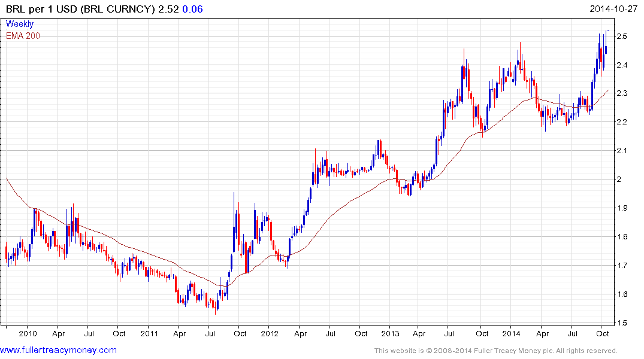Click the 1.7 price axis label
The width and height of the screenshot is (644, 359).
(x=622, y=266)
